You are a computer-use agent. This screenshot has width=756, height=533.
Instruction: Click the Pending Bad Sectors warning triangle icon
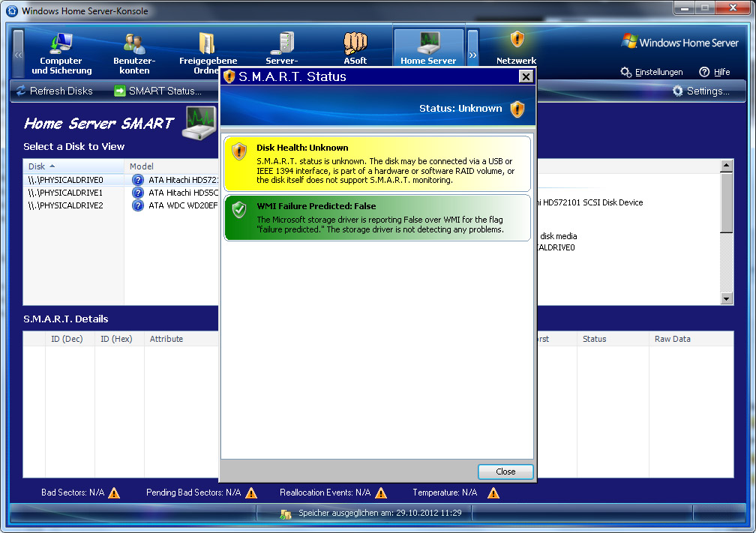[251, 493]
